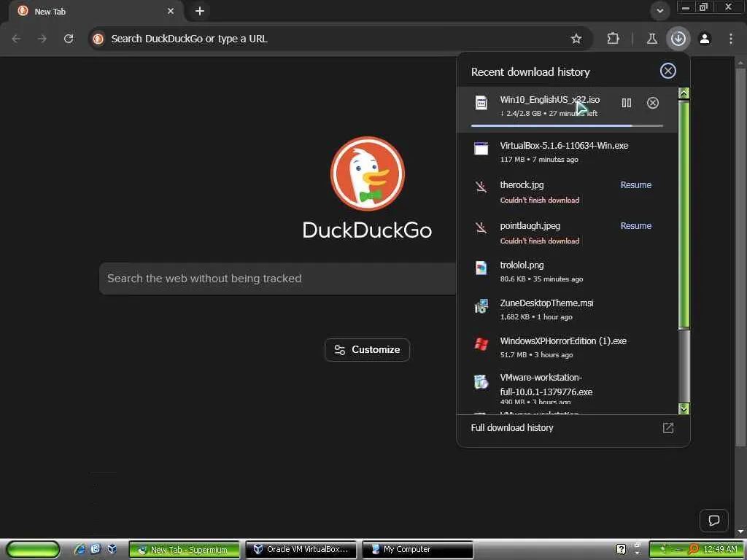This screenshot has width=747, height=560.
Task: Click the Win10 ISO file icon
Action: 481,103
